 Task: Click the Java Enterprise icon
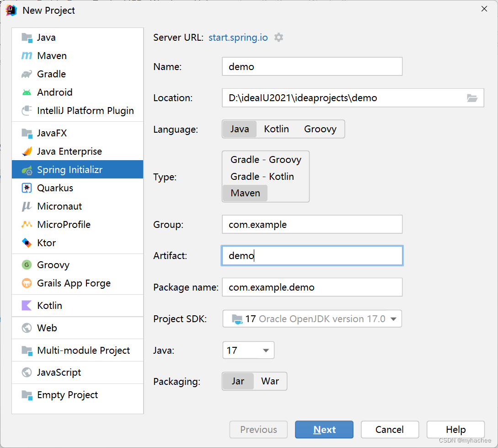coord(27,151)
